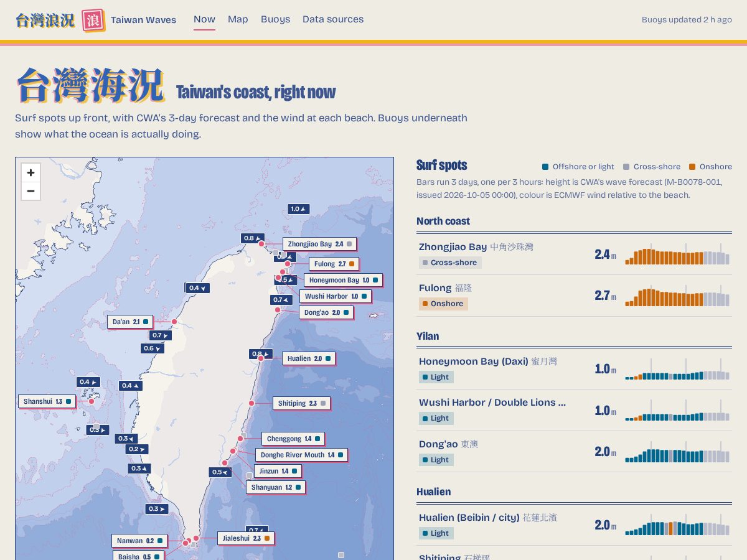Screen dimensions: 747x560
Task: Click Fulong's 3-day wave forecast bar chart
Action: click(x=677, y=296)
